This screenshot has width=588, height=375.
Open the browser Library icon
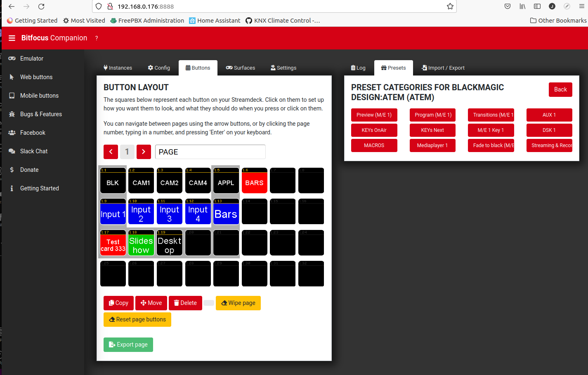(522, 7)
